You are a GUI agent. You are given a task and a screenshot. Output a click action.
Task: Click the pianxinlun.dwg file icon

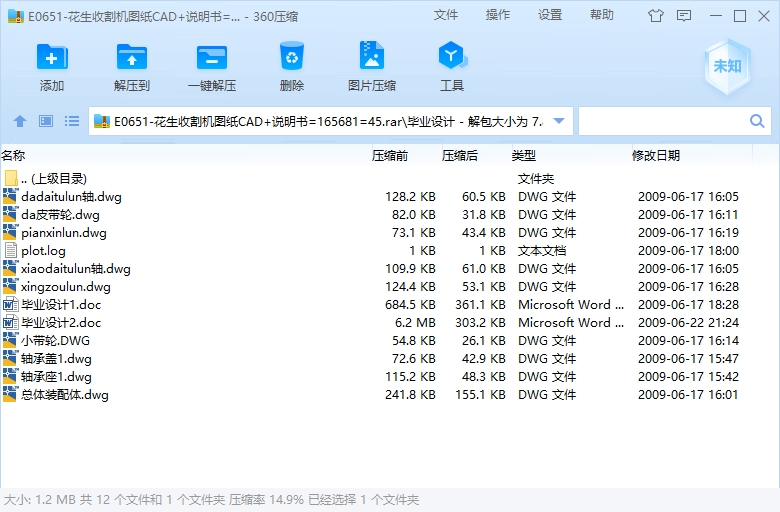tap(10, 232)
